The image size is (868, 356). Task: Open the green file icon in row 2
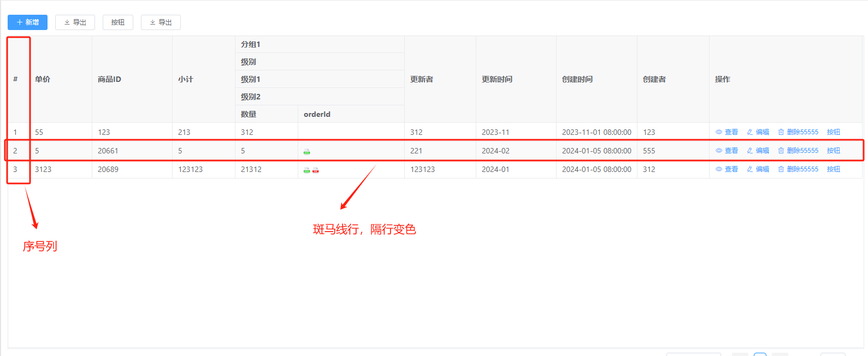click(x=306, y=152)
